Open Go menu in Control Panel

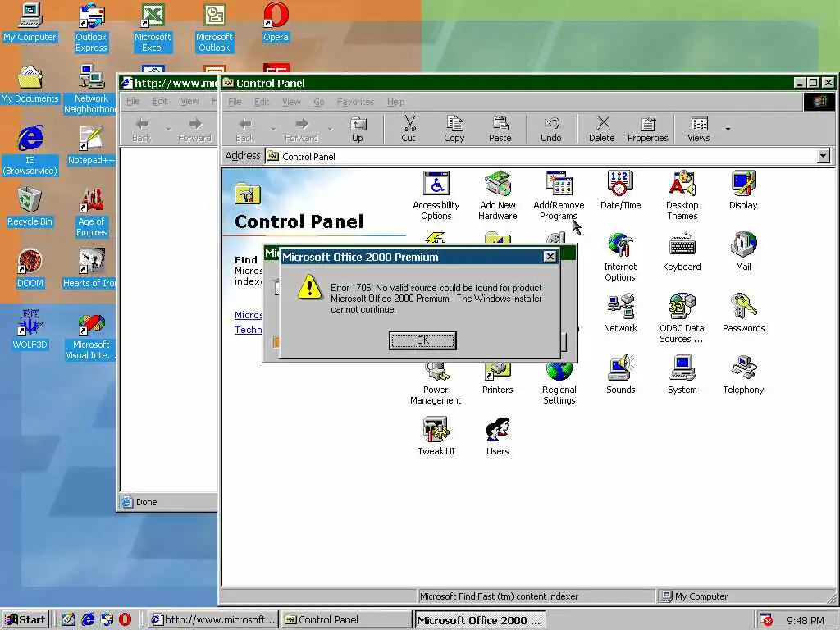point(319,102)
